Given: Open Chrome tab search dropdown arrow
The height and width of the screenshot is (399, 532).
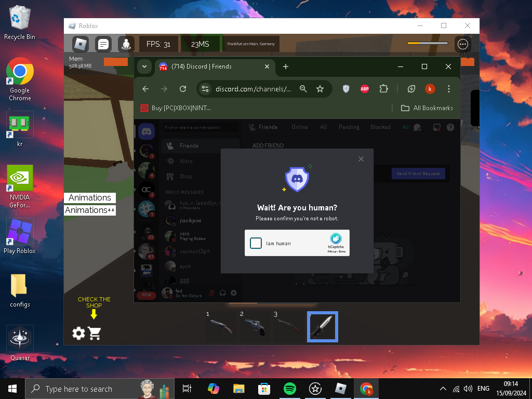Looking at the screenshot, I should pyautogui.click(x=144, y=66).
